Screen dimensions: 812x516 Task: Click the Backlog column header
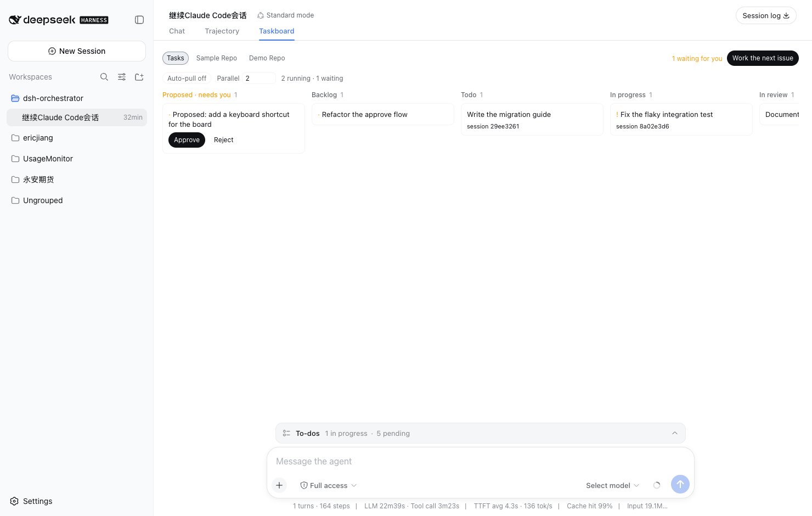324,95
